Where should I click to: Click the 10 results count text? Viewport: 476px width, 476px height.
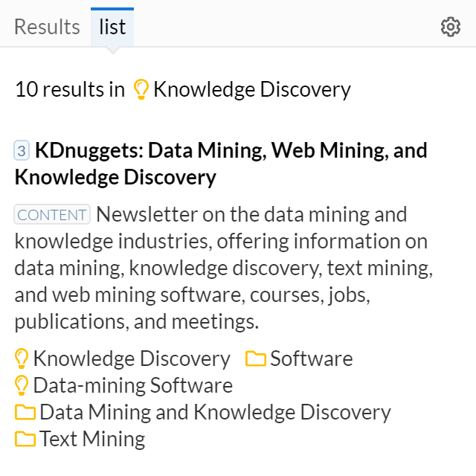click(70, 89)
